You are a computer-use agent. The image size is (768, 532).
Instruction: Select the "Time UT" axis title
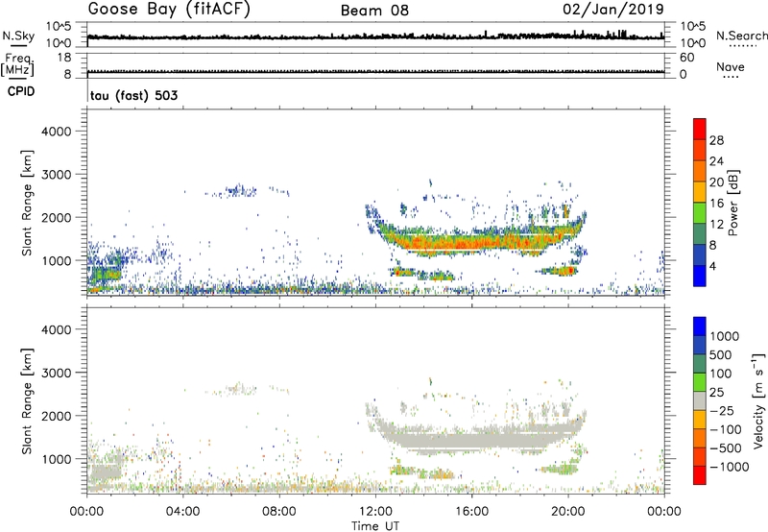click(375, 526)
